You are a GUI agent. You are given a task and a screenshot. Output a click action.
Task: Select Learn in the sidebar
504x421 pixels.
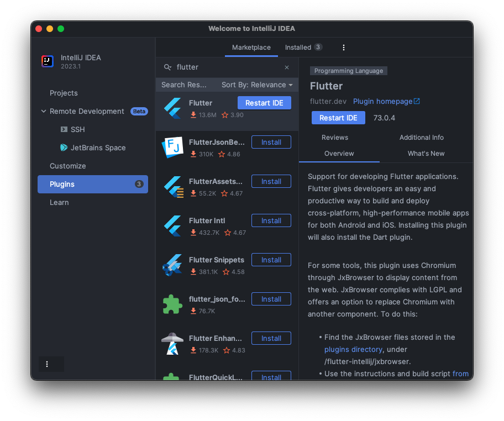pos(59,202)
